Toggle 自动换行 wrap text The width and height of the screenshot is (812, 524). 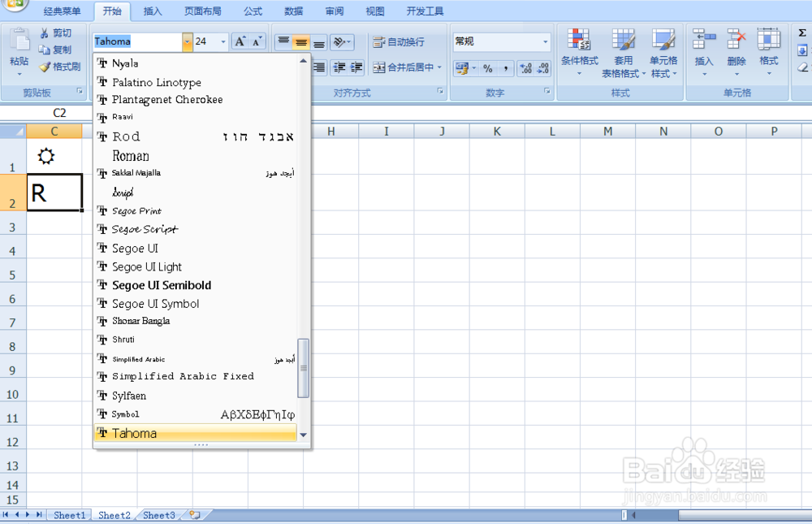399,42
